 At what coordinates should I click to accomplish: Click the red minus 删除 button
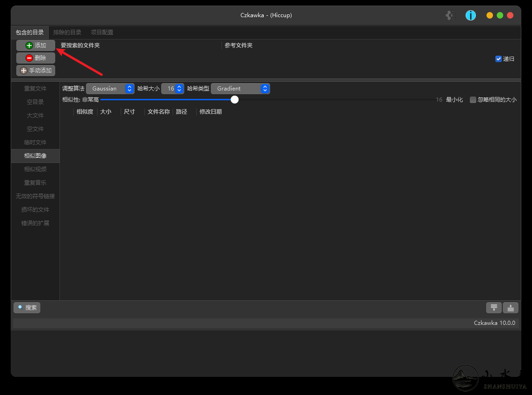click(x=36, y=58)
